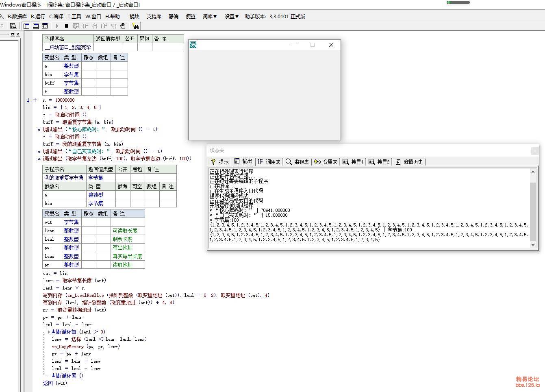Close the left side panel

tap(18, 35)
